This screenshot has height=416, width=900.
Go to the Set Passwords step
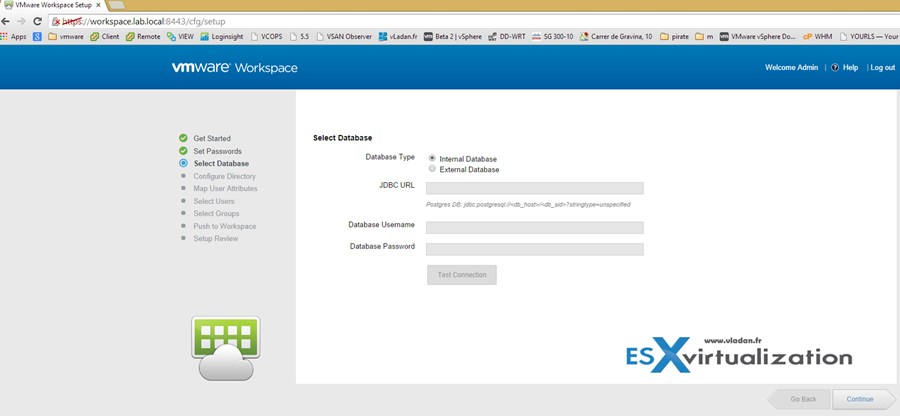pyautogui.click(x=217, y=151)
